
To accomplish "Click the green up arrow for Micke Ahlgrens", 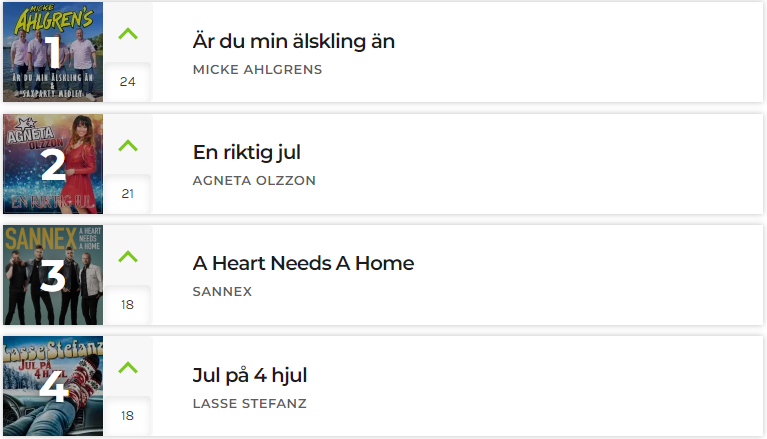I will (128, 34).
